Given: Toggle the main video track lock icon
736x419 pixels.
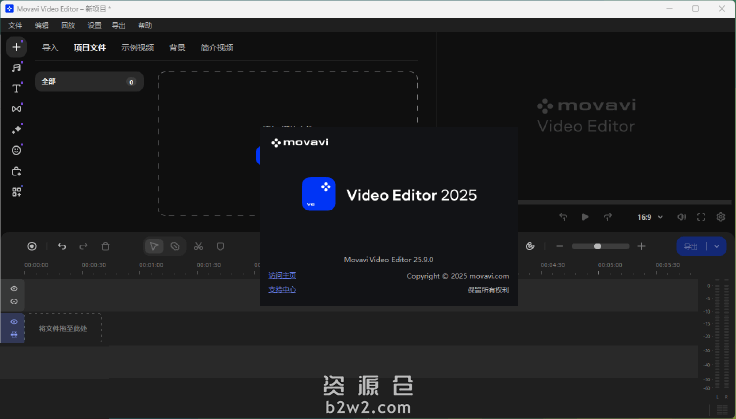Looking at the screenshot, I should click(14, 335).
